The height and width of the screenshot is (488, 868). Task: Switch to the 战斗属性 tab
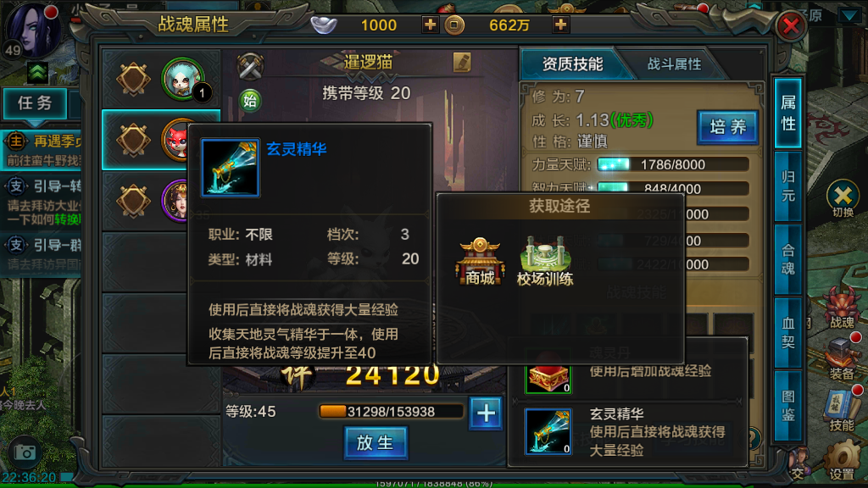[x=674, y=64]
